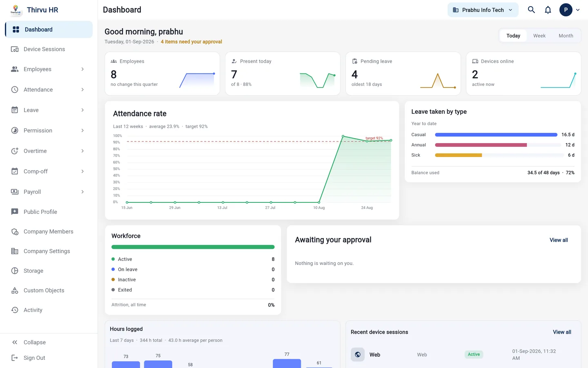Click the Pending leave card icon
This screenshot has width=588, height=368.
pos(355,61)
